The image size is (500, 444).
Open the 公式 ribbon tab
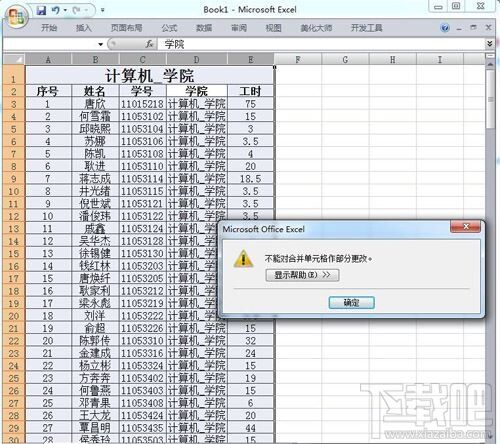coord(169,28)
